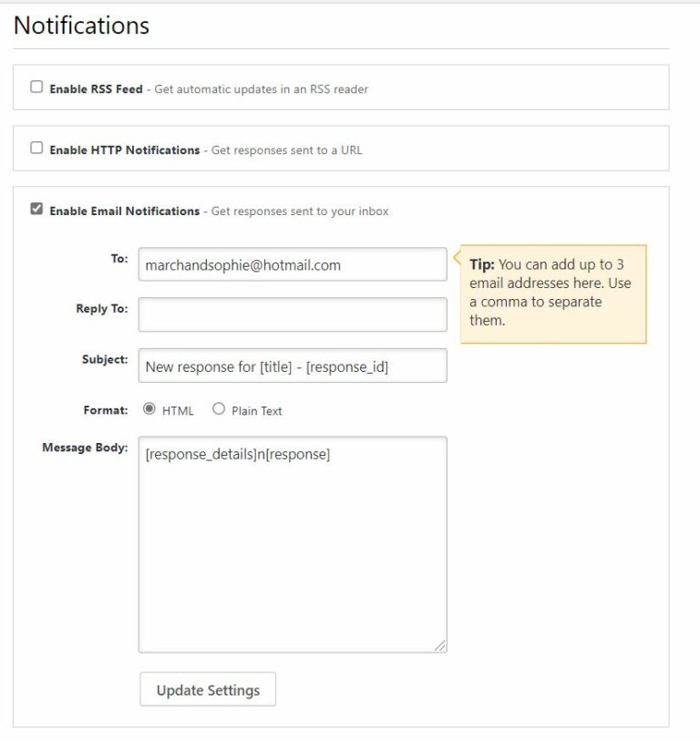Viewport: 700px width, 742px height.
Task: Click the "Message Body:" field label
Action: coord(85,448)
